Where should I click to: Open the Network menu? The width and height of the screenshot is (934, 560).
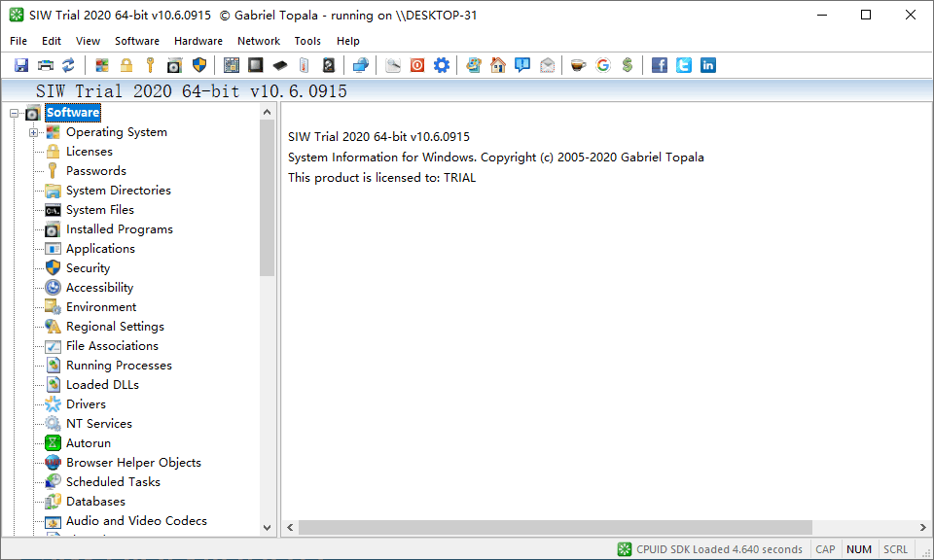(x=259, y=41)
